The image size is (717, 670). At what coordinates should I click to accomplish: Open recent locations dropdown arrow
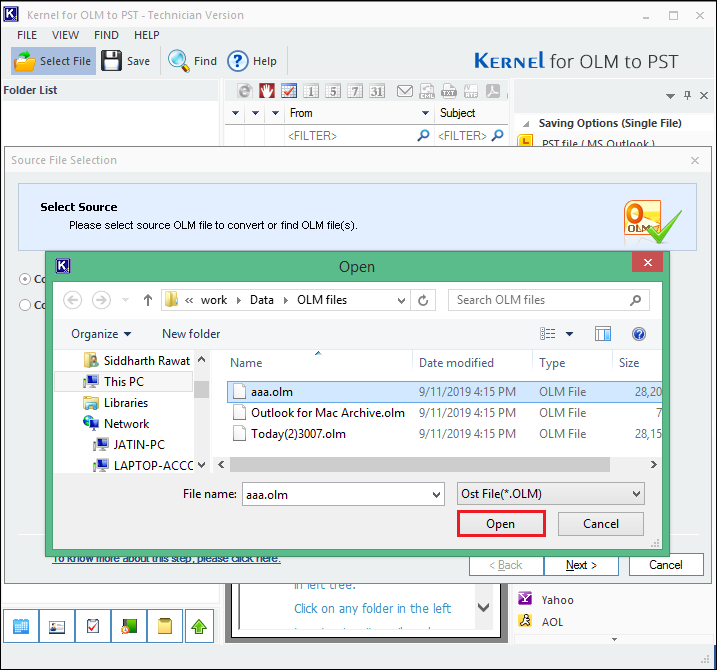pyautogui.click(x=125, y=300)
